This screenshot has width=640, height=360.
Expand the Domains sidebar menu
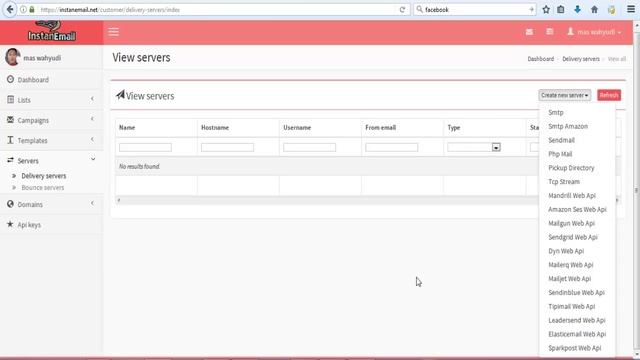click(x=51, y=204)
